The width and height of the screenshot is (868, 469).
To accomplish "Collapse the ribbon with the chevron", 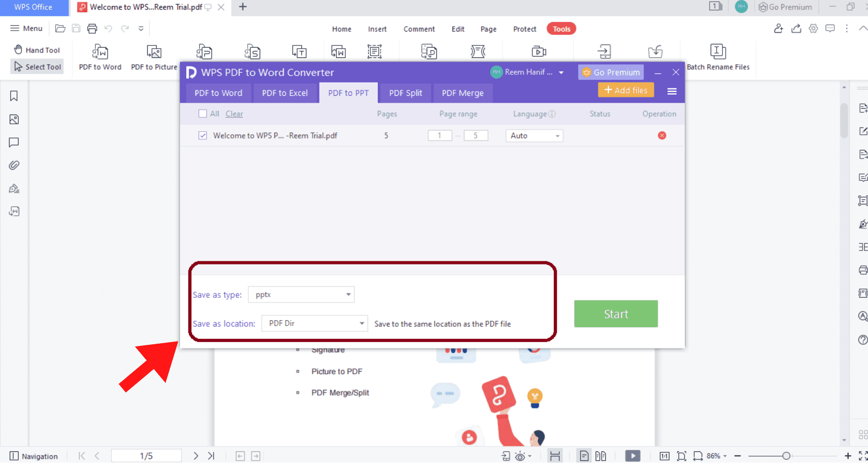I will (863, 28).
